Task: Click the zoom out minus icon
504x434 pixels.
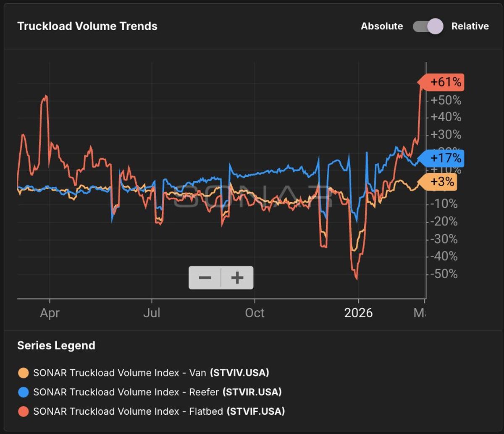Action: (x=205, y=277)
